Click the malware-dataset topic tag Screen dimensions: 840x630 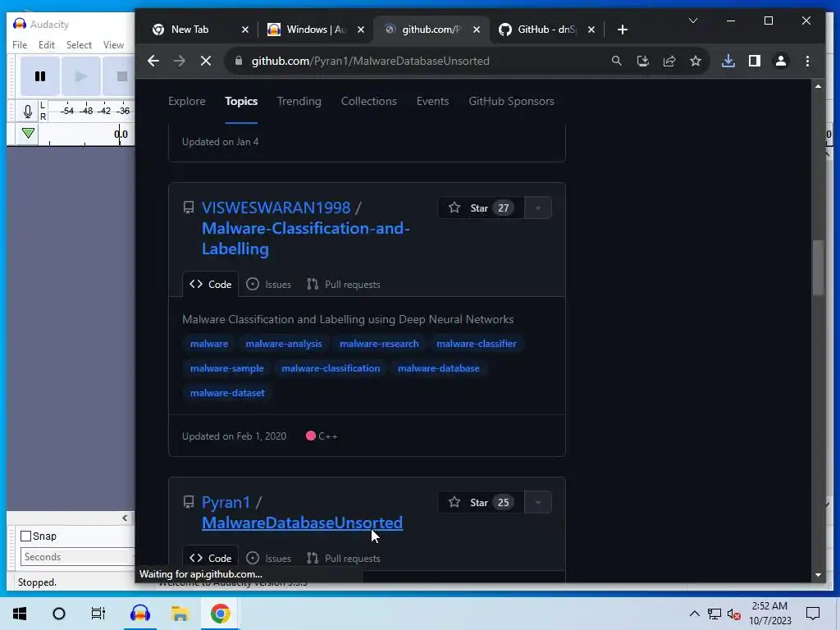pyautogui.click(x=227, y=393)
